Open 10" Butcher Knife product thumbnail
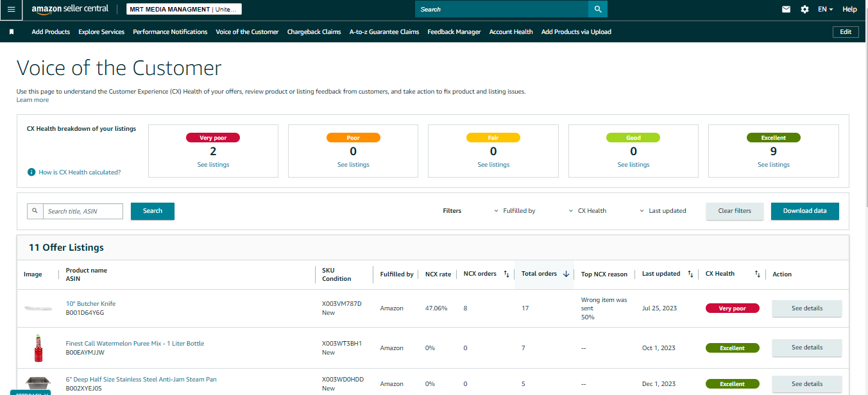The height and width of the screenshot is (395, 868). click(x=38, y=308)
